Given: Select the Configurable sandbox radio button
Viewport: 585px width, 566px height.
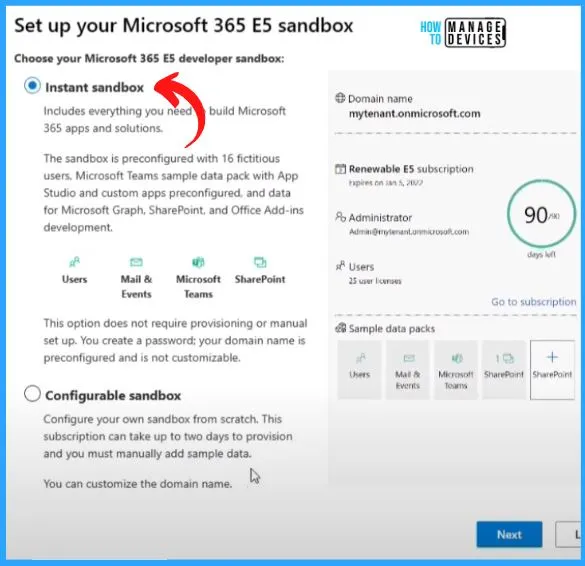Looking at the screenshot, I should point(32,394).
